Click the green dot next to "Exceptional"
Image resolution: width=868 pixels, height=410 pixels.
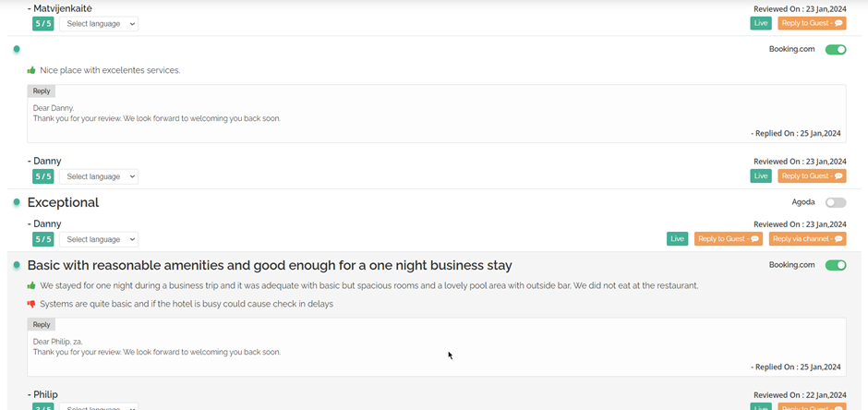pos(17,202)
